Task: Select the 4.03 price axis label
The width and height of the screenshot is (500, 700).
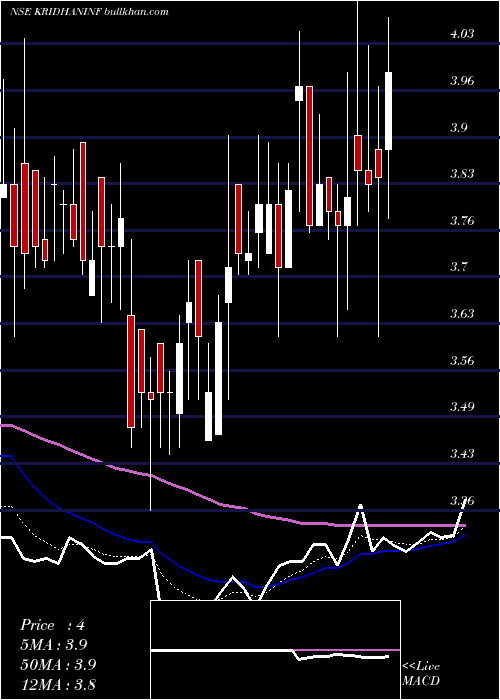Action: [462, 34]
